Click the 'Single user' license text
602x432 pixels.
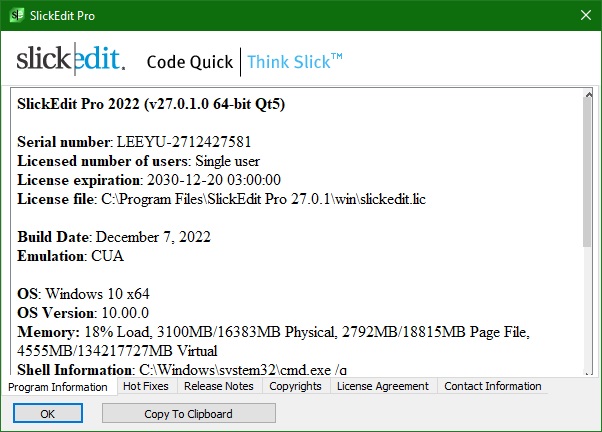[227, 161]
